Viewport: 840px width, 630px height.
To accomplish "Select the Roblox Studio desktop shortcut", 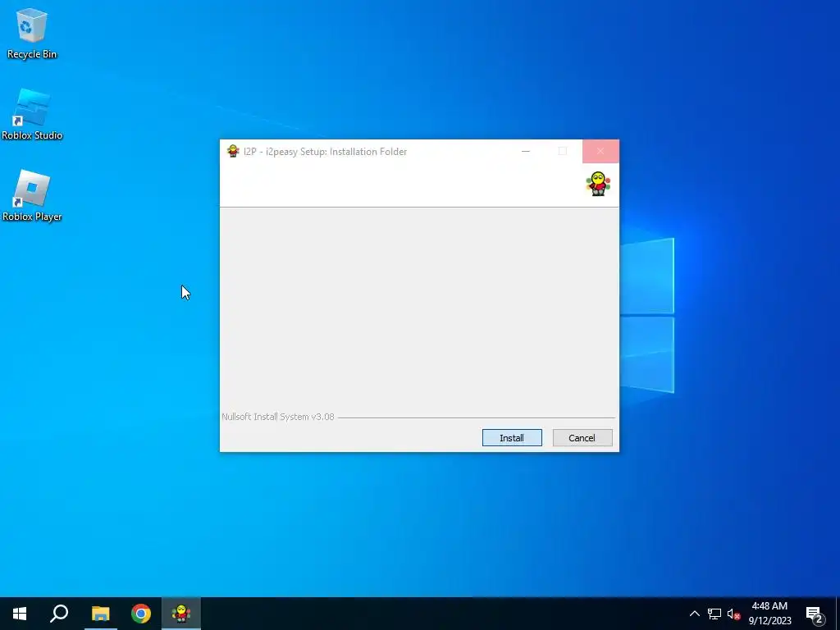I will coord(32,115).
